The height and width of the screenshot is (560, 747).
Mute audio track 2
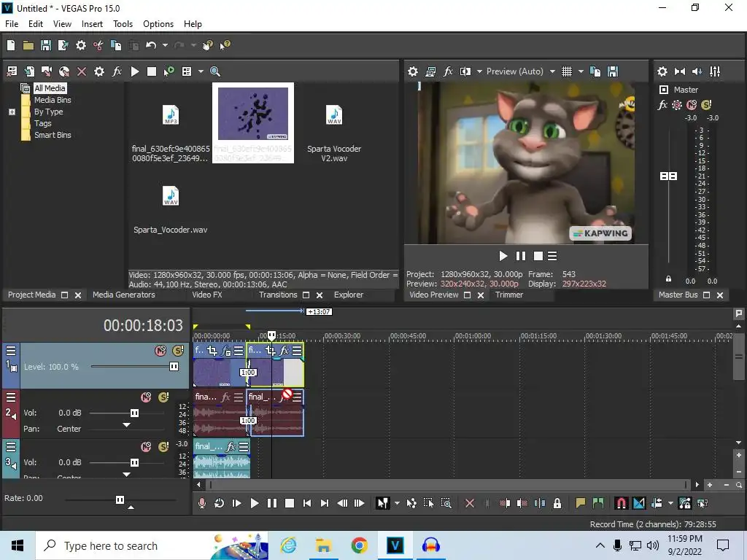146,397
